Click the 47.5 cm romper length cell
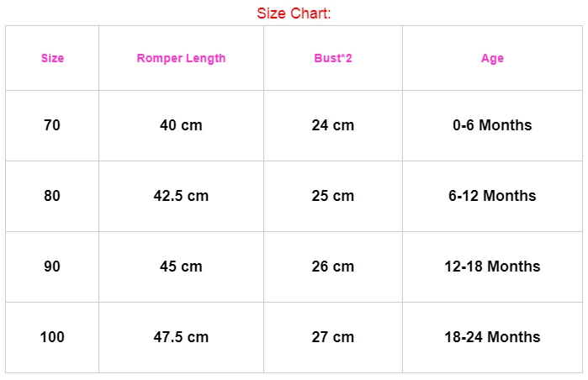Image resolution: width=588 pixels, height=380 pixels. click(181, 337)
